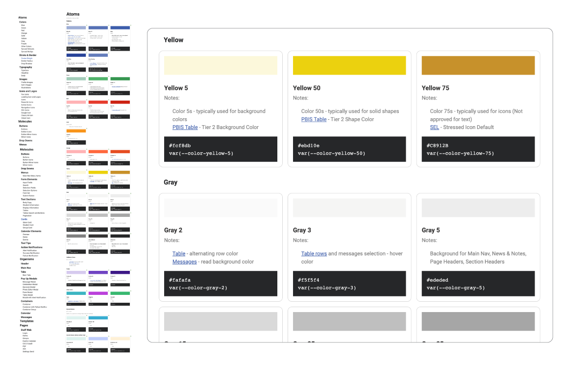
Task: Select Staff Web under Pages
Action: [26, 329]
